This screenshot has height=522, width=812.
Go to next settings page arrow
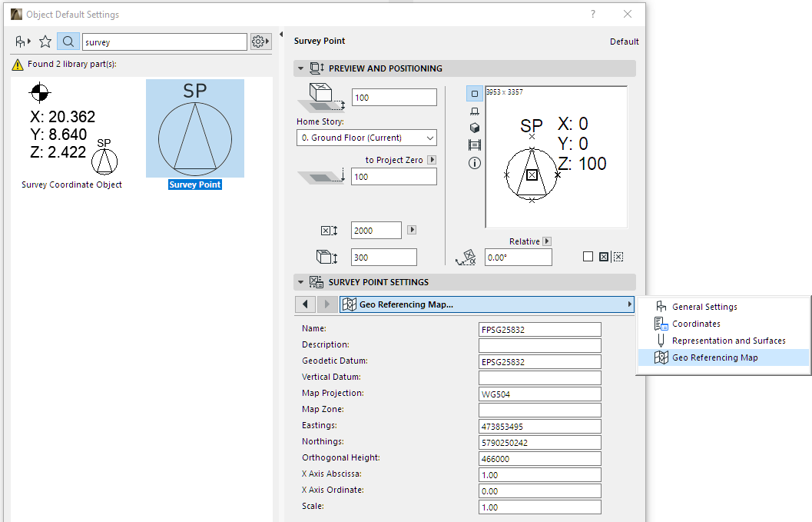click(x=326, y=304)
